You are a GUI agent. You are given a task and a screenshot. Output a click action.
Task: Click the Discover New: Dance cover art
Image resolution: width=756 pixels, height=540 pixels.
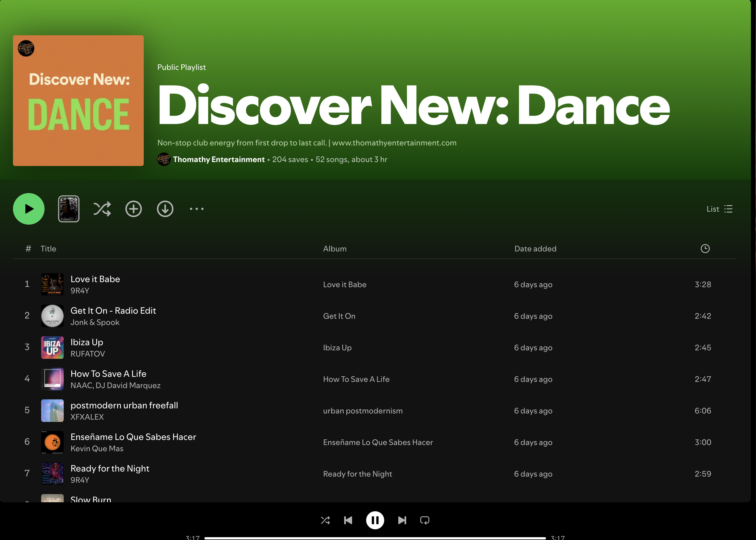pyautogui.click(x=78, y=100)
